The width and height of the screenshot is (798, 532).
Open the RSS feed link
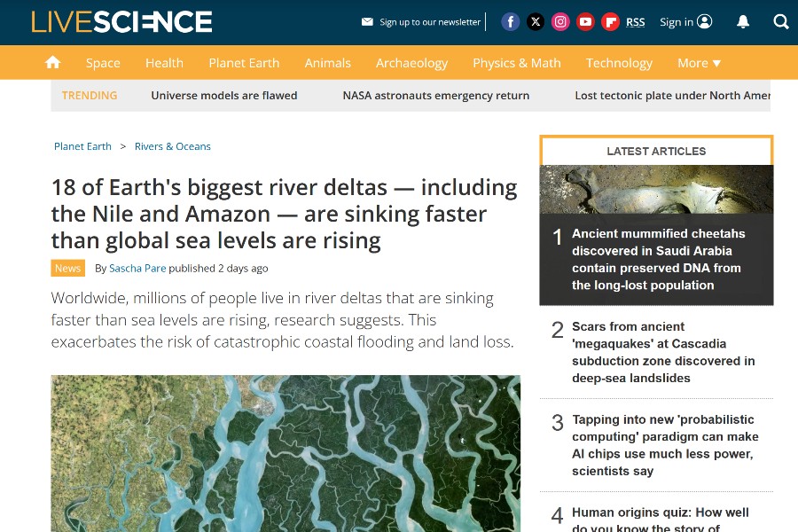coord(635,22)
